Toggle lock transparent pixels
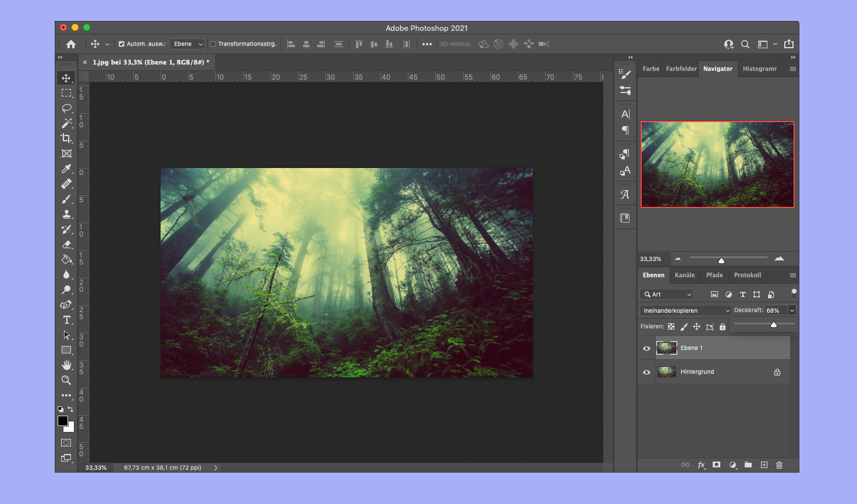Screen dimensions: 857x504 [x=671, y=327]
